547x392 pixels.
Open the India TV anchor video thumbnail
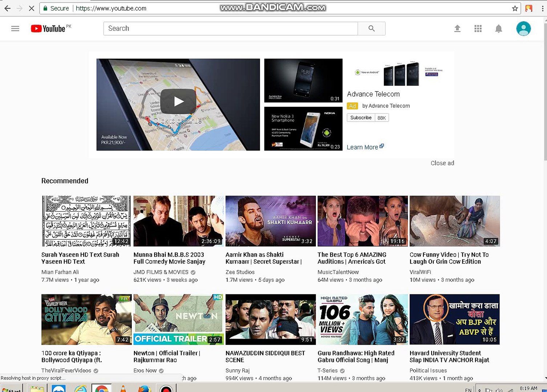point(455,319)
